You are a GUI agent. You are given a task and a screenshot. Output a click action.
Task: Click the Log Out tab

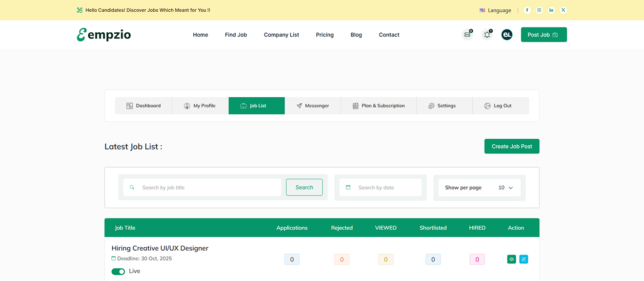tap(501, 106)
